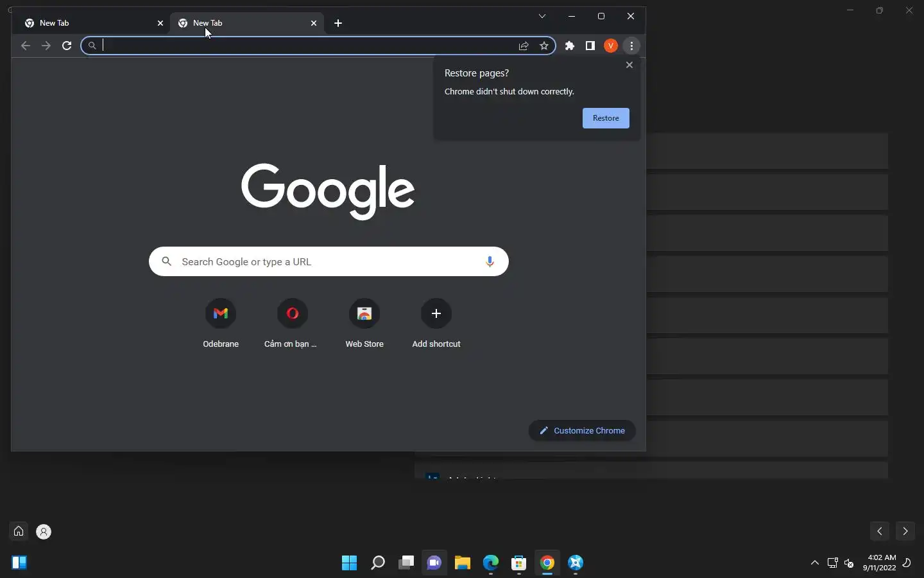924x578 pixels.
Task: Go back with Chrome's back arrow
Action: pyautogui.click(x=26, y=46)
